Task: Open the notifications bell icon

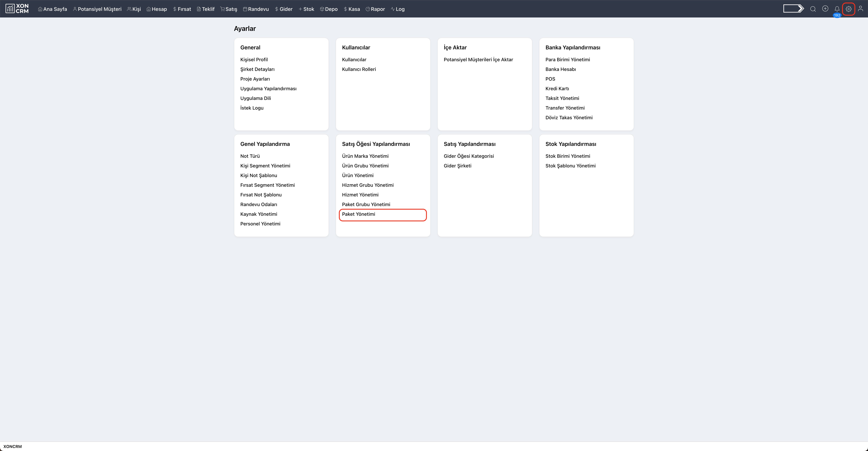Action: coord(837,9)
